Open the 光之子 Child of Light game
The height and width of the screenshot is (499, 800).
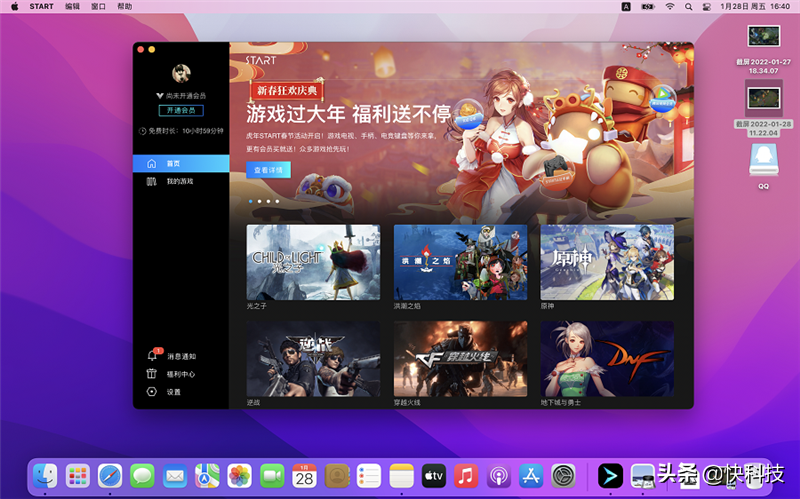tap(313, 262)
